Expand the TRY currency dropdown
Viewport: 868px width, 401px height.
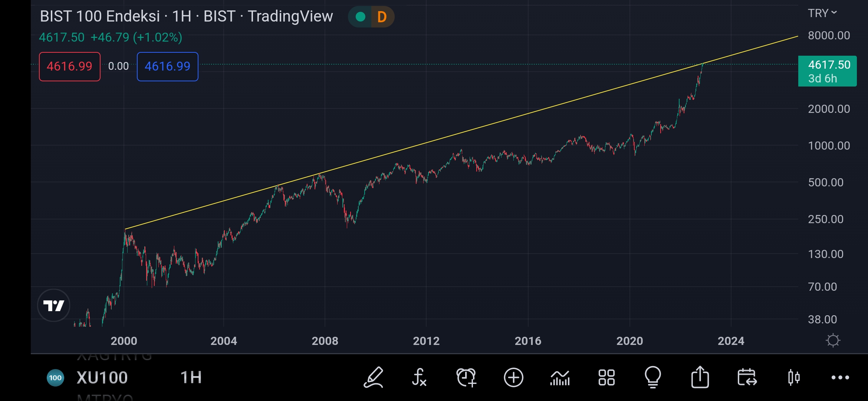tap(822, 13)
